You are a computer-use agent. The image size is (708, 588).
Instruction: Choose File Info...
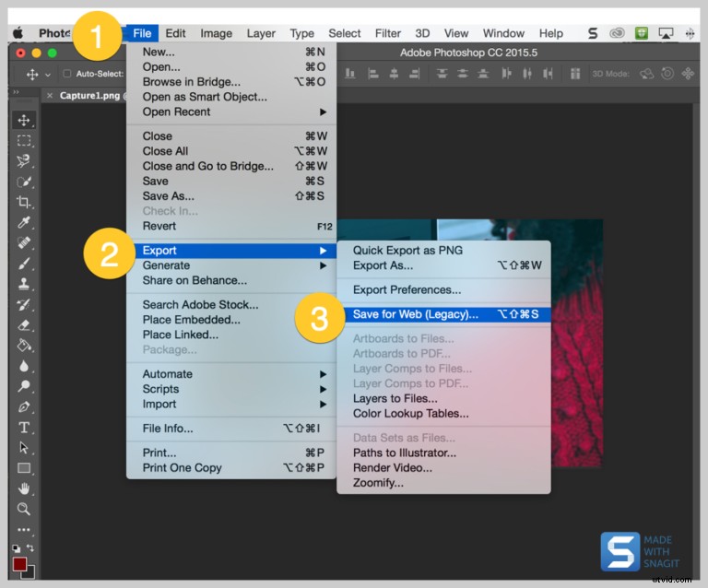click(231, 429)
